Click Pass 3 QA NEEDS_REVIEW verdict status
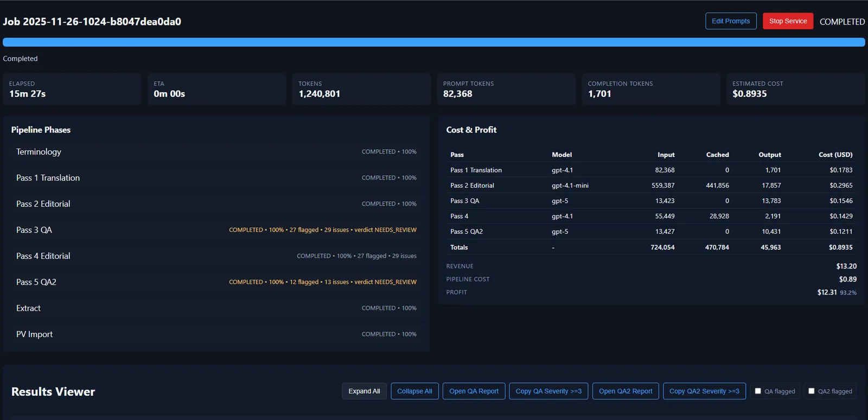 pyautogui.click(x=386, y=230)
